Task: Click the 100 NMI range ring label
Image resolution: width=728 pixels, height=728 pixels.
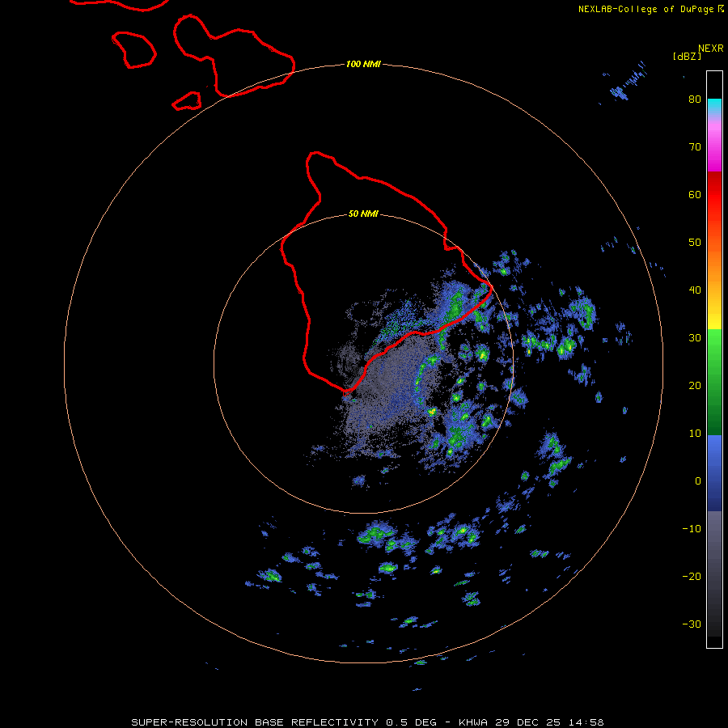Action: (x=363, y=64)
